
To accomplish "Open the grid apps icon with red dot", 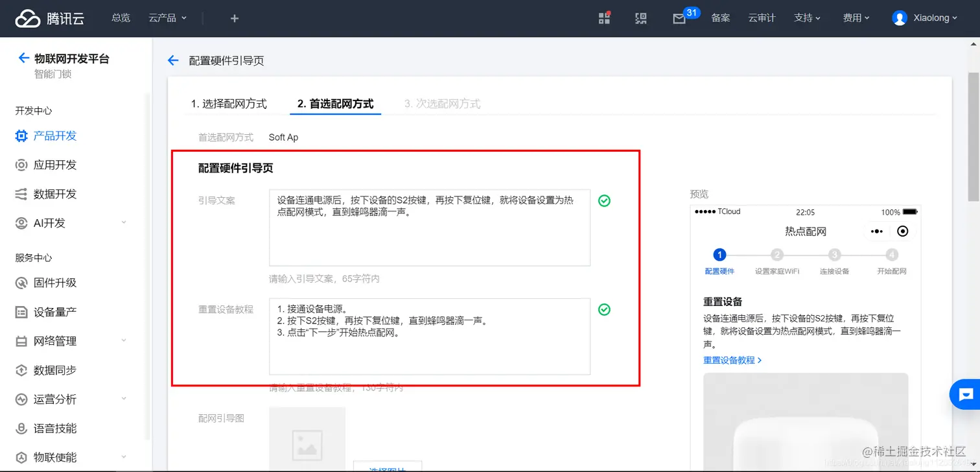I will click(604, 18).
